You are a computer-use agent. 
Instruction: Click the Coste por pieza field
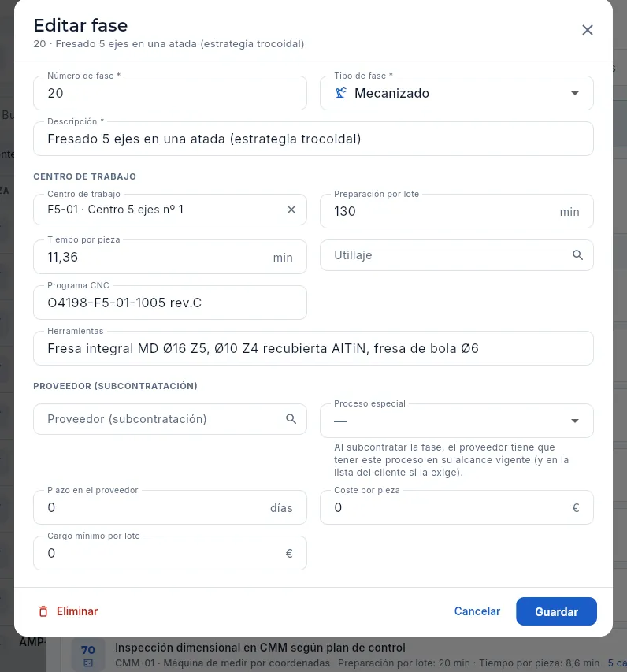[x=456, y=507]
